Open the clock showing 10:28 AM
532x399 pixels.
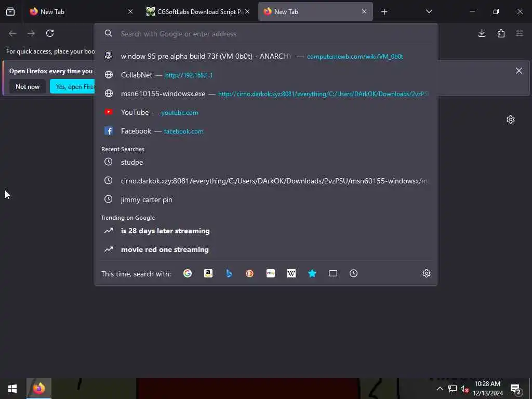[x=487, y=389]
